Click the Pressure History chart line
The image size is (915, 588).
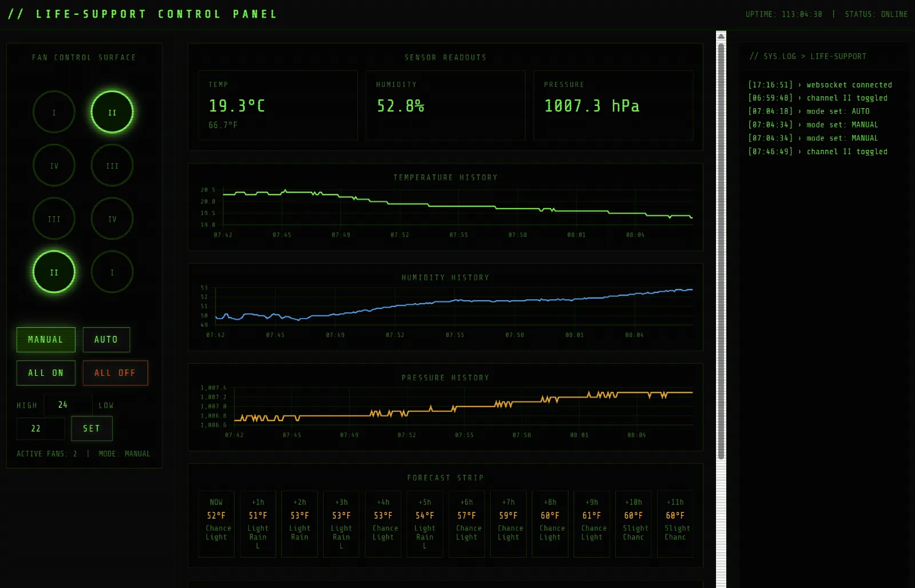click(463, 407)
